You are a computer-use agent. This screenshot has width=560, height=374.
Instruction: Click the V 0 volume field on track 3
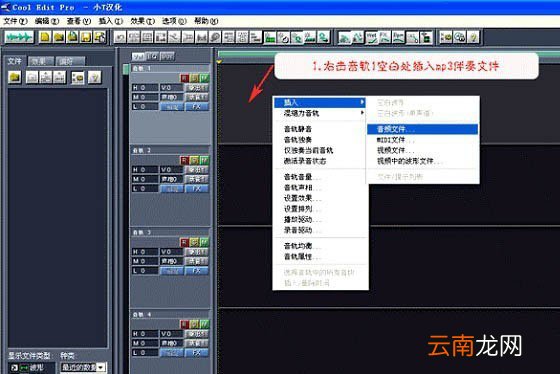coord(172,252)
